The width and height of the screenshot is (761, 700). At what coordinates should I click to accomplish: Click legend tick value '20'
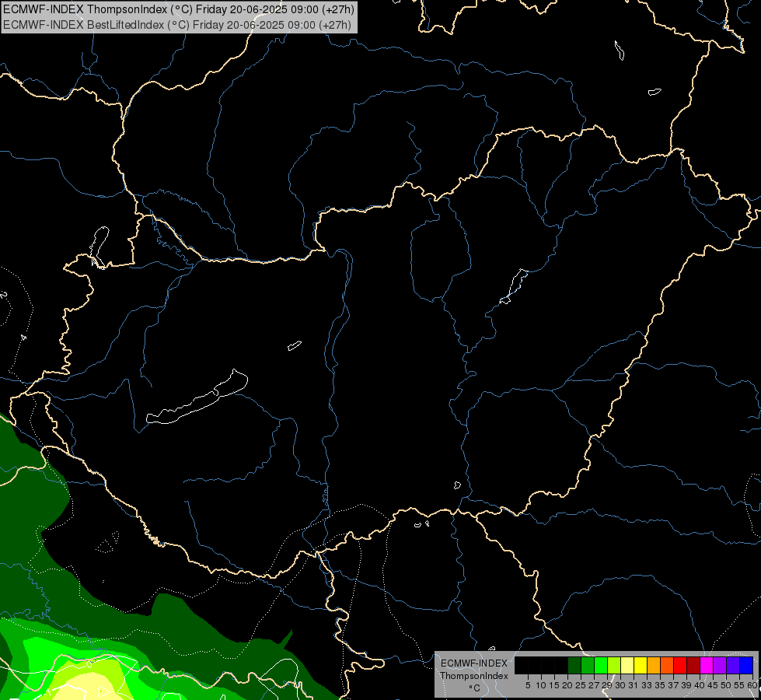point(568,685)
